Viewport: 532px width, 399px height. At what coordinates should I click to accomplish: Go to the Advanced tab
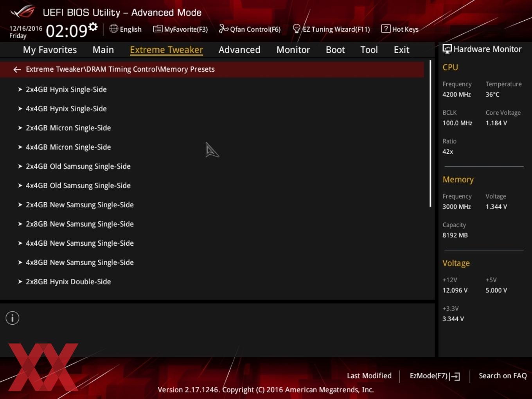[x=239, y=50]
